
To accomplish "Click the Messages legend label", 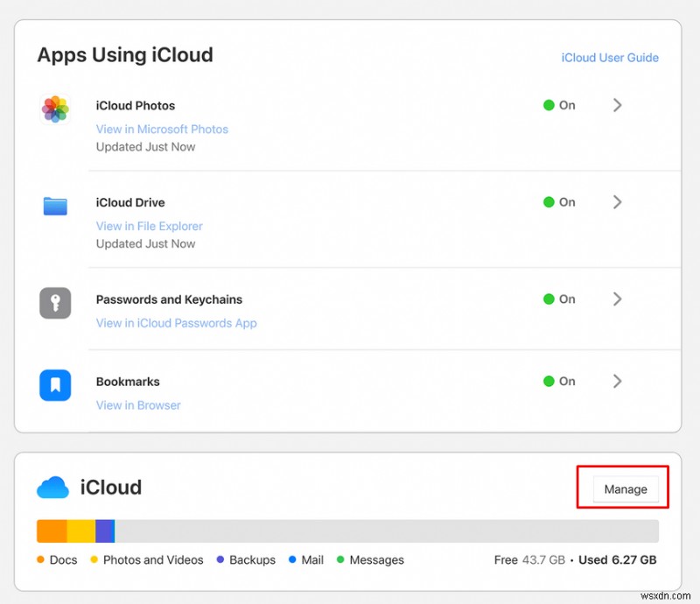I will click(x=377, y=560).
